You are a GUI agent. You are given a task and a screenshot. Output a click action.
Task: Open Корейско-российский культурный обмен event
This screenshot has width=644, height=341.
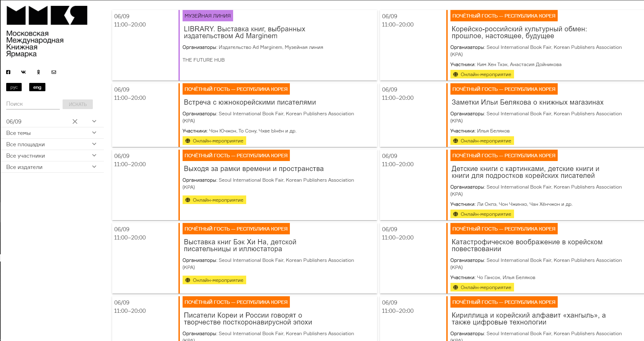(x=519, y=32)
